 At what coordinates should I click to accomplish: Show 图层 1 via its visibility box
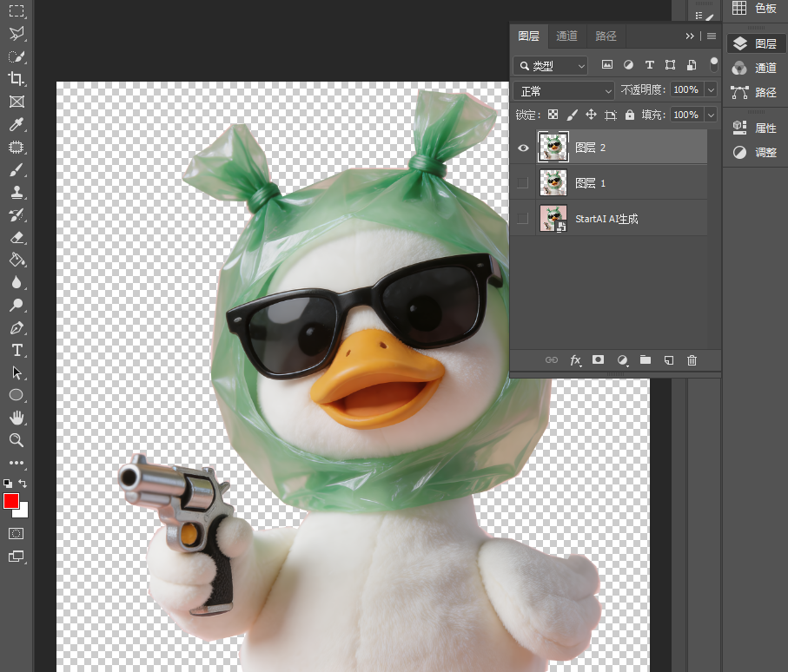pos(523,183)
